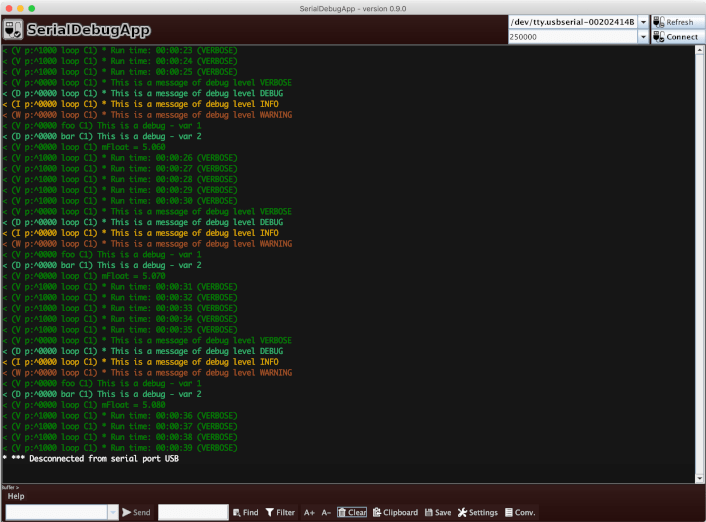Expand the baud rate 250000 dropdown
Image resolution: width=706 pixels, height=522 pixels.
click(642, 37)
